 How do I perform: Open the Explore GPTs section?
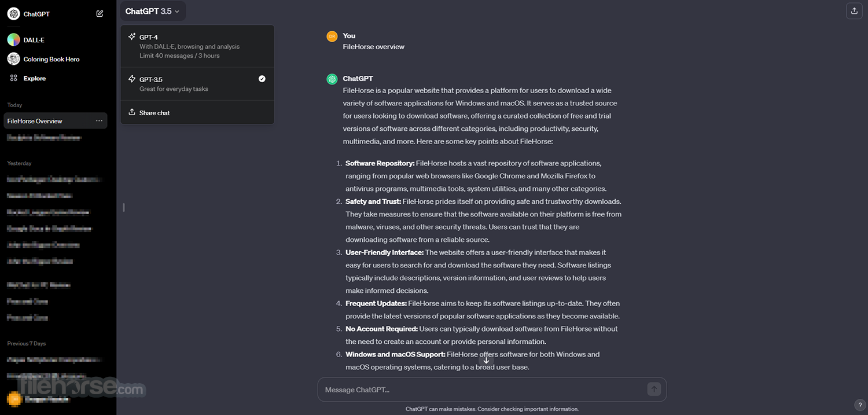[x=34, y=78]
